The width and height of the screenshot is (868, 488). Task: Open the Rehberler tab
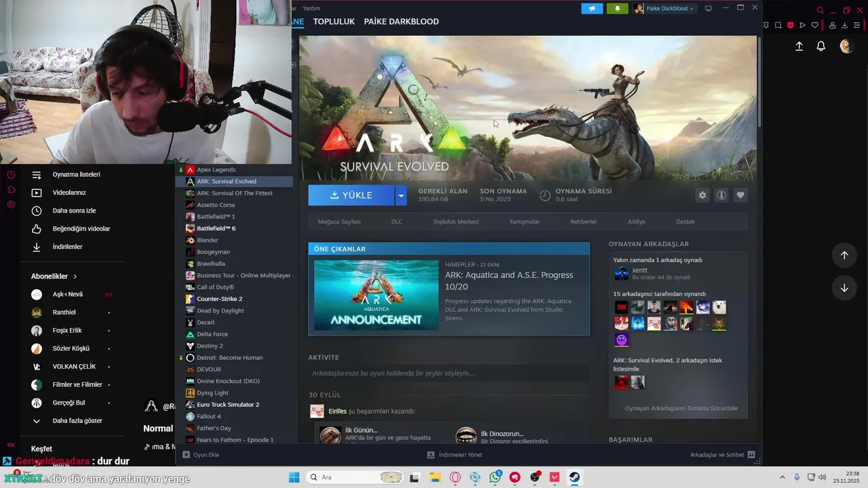pyautogui.click(x=583, y=222)
